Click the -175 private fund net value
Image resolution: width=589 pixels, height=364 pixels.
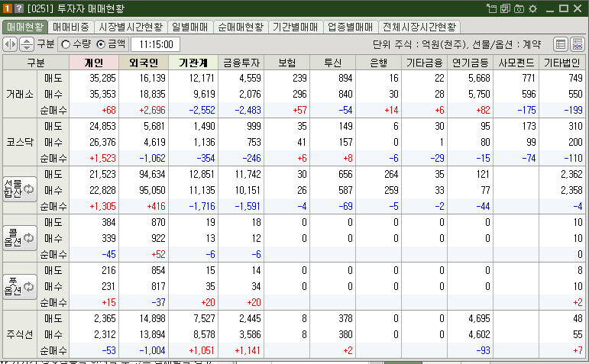(526, 111)
